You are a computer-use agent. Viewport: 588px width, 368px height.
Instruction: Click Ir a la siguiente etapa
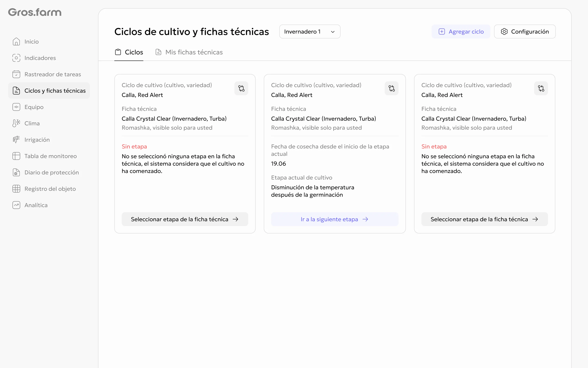335,219
